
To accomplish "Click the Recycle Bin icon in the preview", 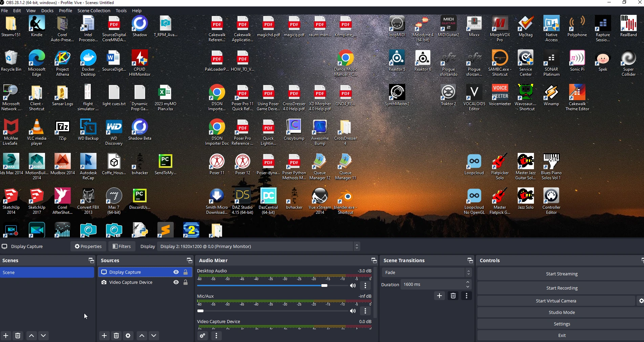I will coord(11,61).
